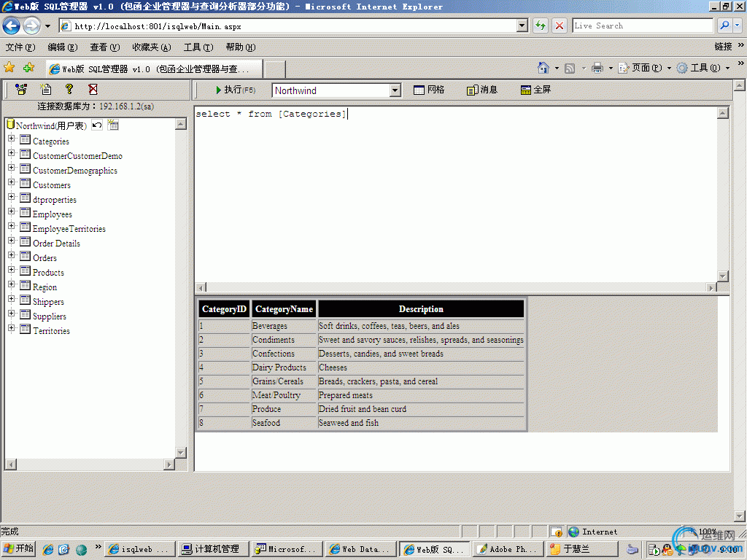Click the Territories table icon

point(26,330)
